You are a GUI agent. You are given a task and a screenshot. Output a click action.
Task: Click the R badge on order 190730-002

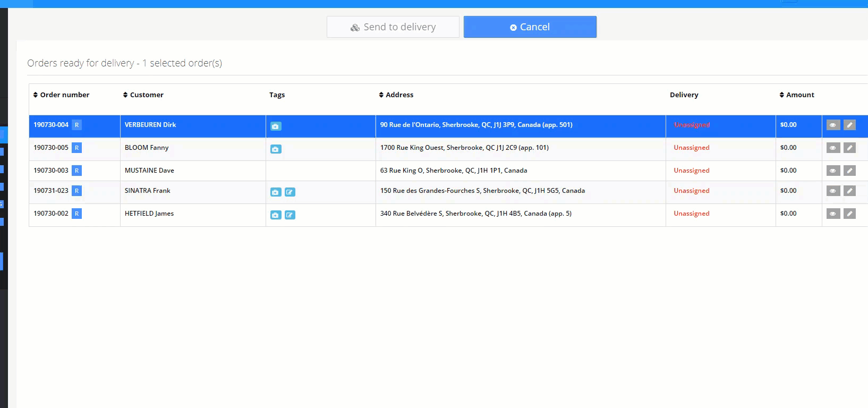77,214
